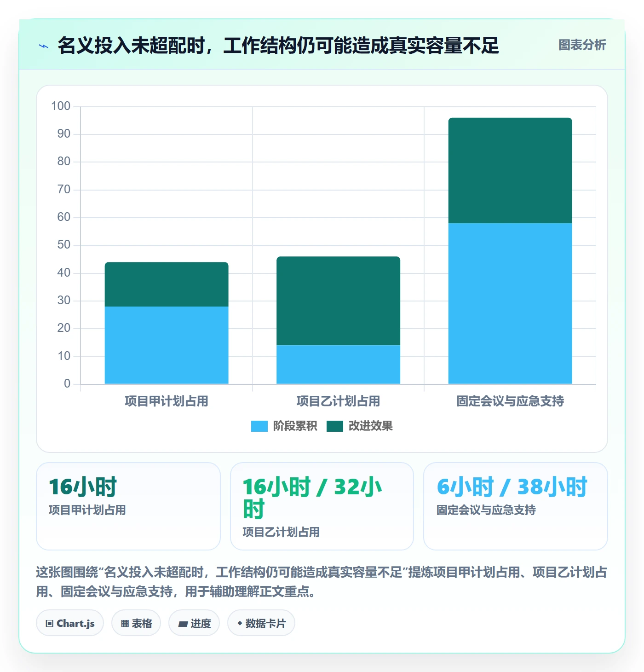Image resolution: width=644 pixels, height=672 pixels.
Task: Click the 固定会议与应急支持 x-axis label
Action: [510, 401]
